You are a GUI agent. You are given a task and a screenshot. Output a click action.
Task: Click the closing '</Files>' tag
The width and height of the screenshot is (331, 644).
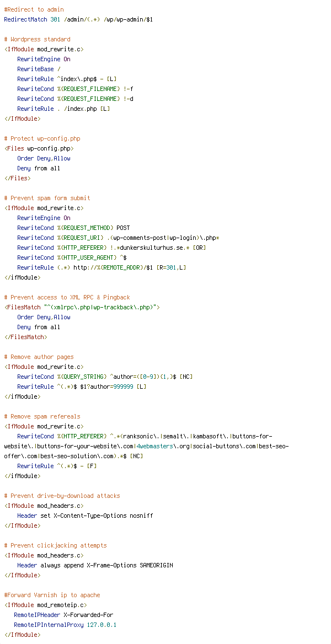point(17,178)
